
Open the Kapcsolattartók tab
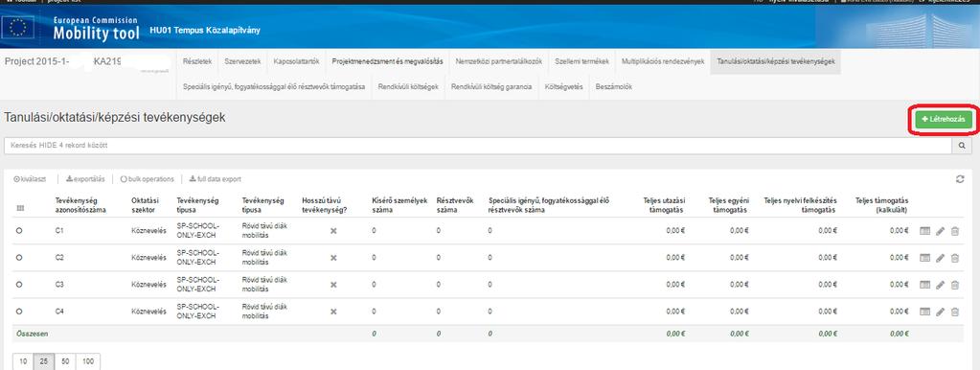point(297,62)
